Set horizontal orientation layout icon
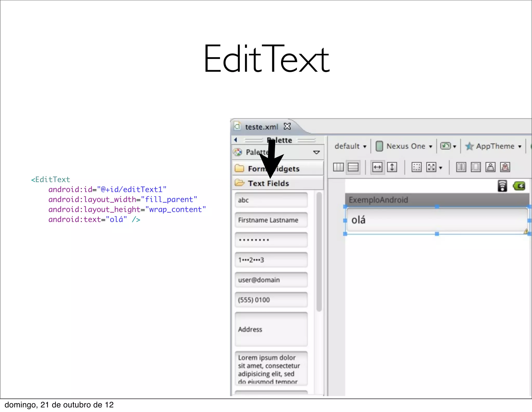Viewport: 532px width, 412px height. tap(338, 167)
